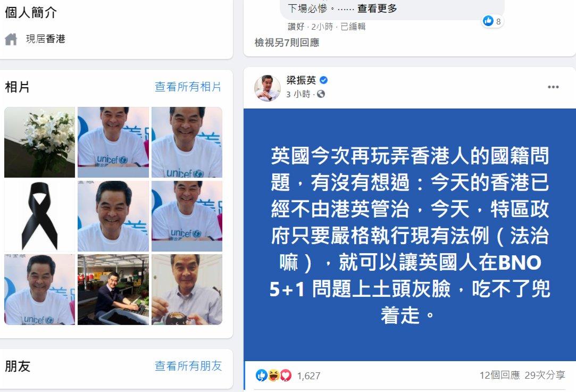Open the 梁振英 name link on the post
Image resolution: width=576 pixels, height=392 pixels.
pos(301,80)
